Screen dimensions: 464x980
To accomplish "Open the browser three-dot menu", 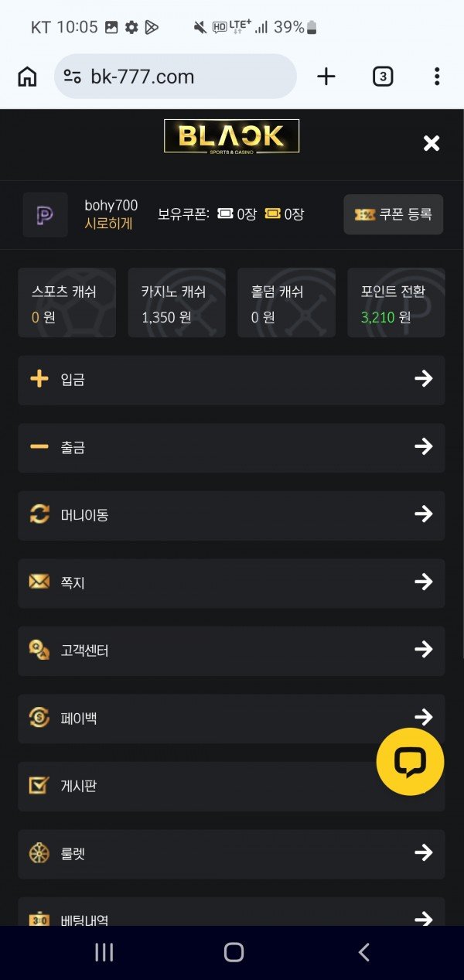I will click(x=437, y=77).
